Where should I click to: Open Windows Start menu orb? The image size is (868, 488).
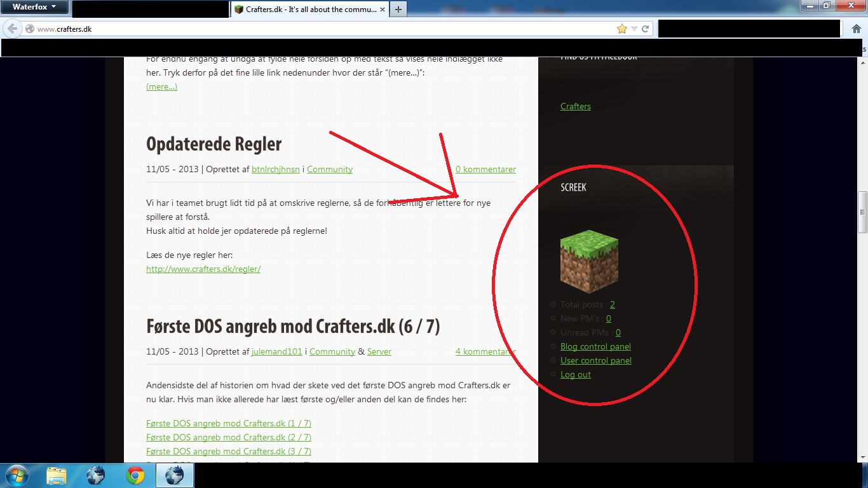[x=16, y=475]
